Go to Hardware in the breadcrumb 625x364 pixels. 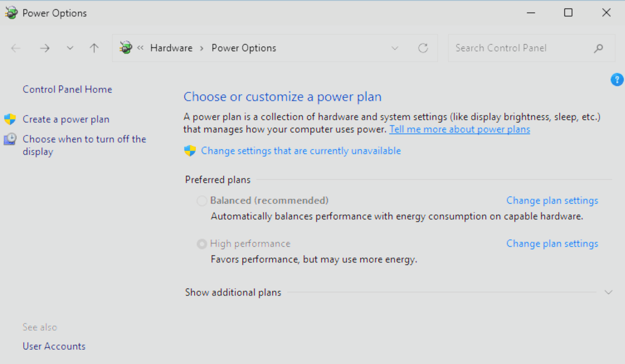[x=171, y=48]
